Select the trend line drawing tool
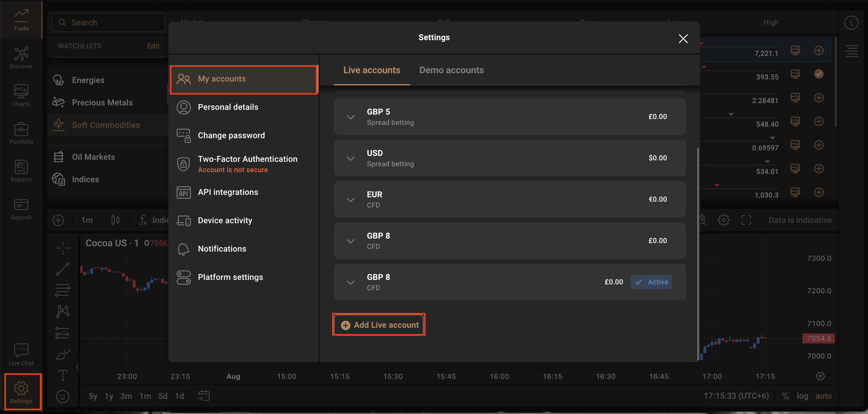Image resolution: width=868 pixels, height=414 pixels. tap(63, 268)
